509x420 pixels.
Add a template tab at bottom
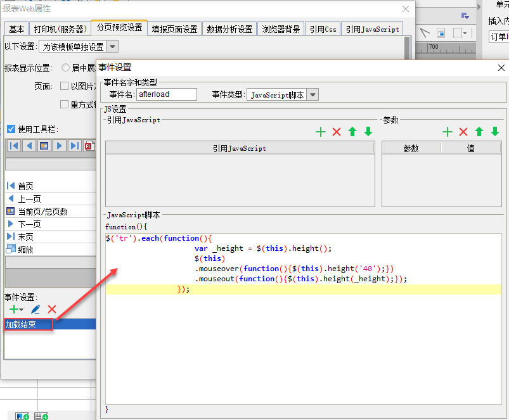click(x=22, y=416)
